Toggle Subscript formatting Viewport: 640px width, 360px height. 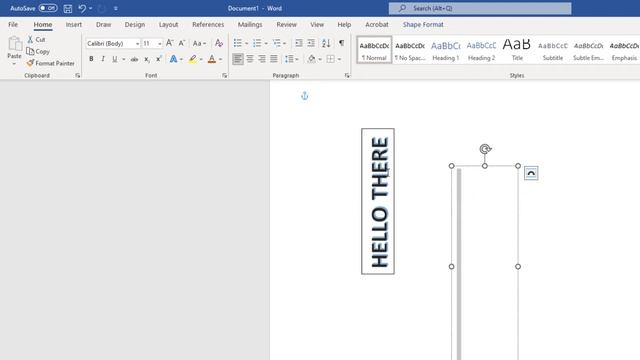click(x=147, y=59)
